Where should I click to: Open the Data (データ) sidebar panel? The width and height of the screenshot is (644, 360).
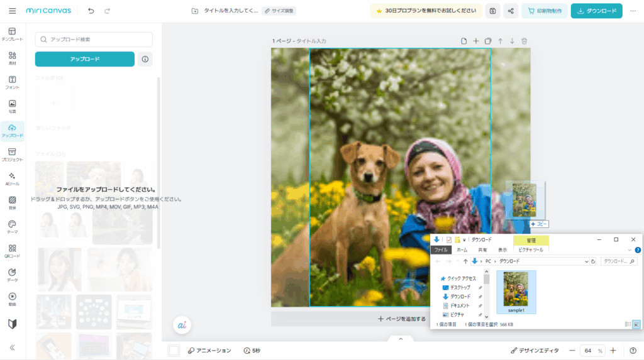[13, 275]
